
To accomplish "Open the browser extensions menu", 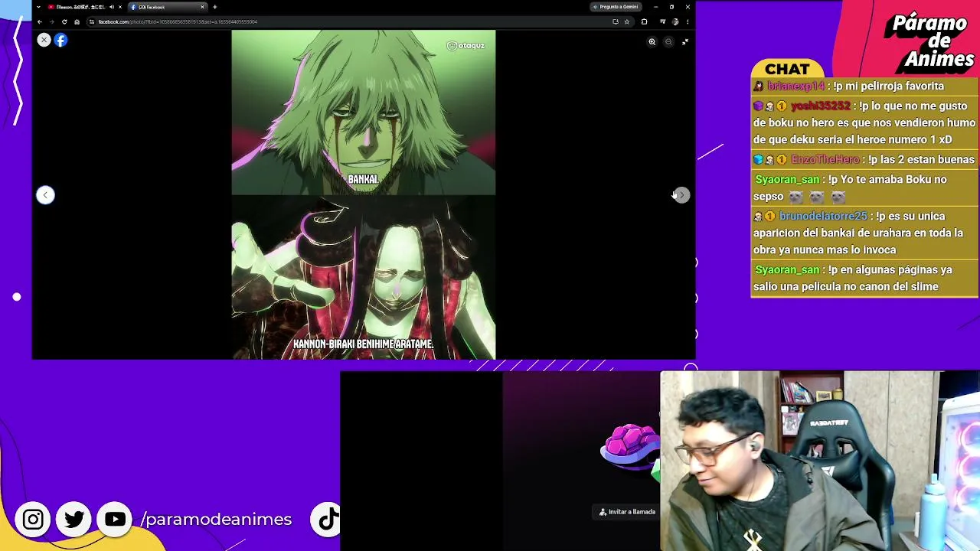I will [644, 21].
